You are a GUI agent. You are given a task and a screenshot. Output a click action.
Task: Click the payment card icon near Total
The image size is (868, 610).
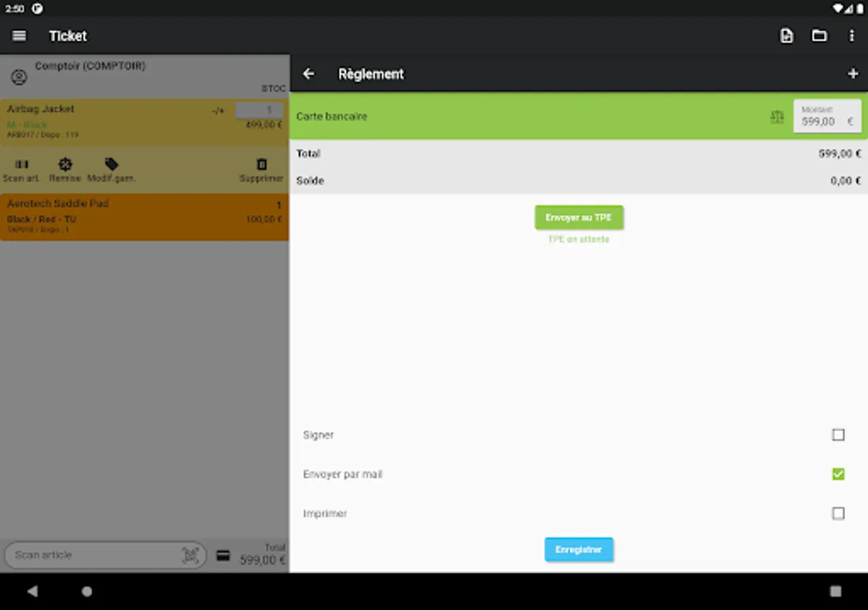click(223, 556)
